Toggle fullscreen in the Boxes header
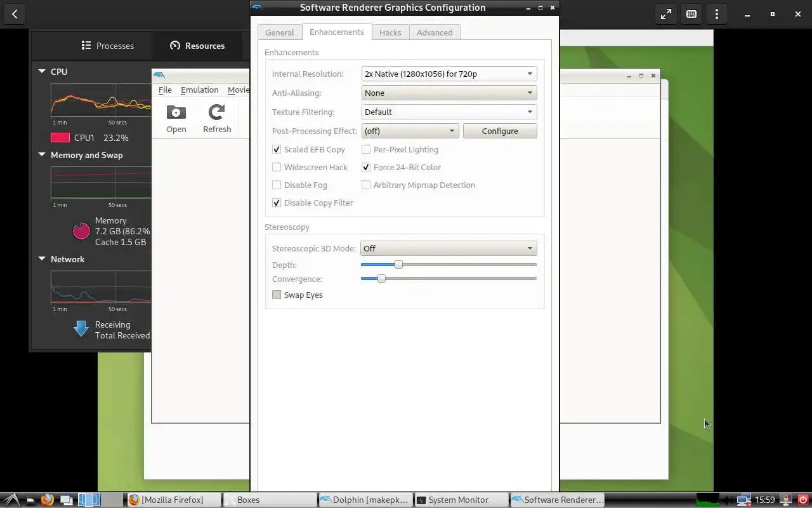 [x=666, y=14]
